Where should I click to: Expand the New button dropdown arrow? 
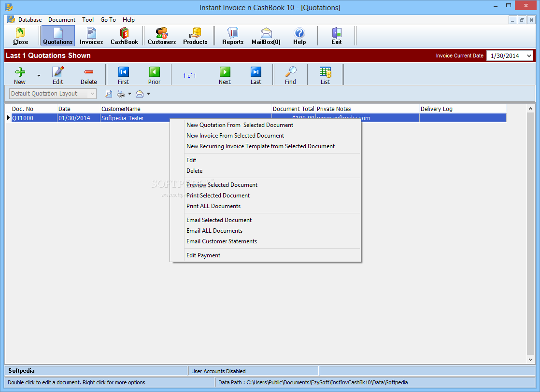click(39, 75)
